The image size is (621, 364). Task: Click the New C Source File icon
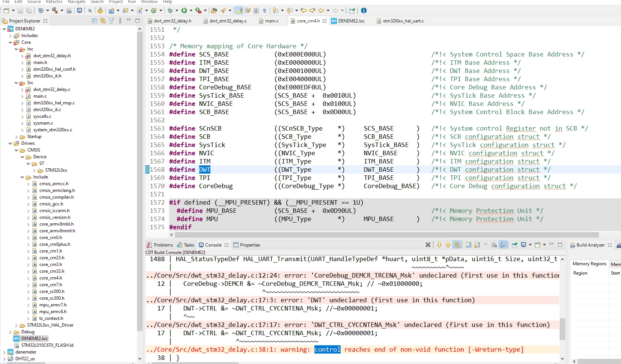[x=140, y=10]
